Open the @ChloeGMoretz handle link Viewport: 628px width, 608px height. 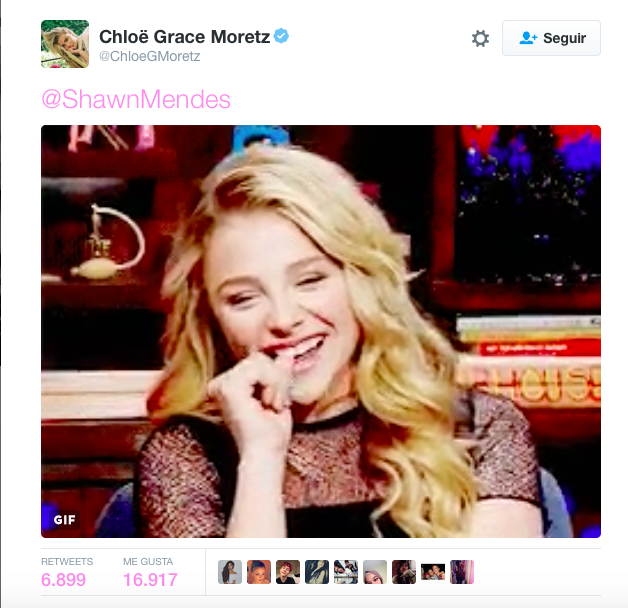(x=149, y=56)
